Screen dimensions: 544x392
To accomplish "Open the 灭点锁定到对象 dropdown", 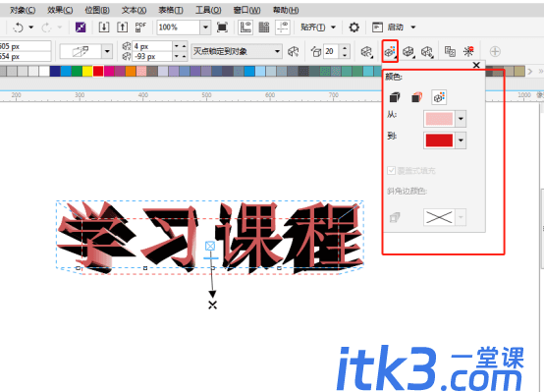I will 237,51.
